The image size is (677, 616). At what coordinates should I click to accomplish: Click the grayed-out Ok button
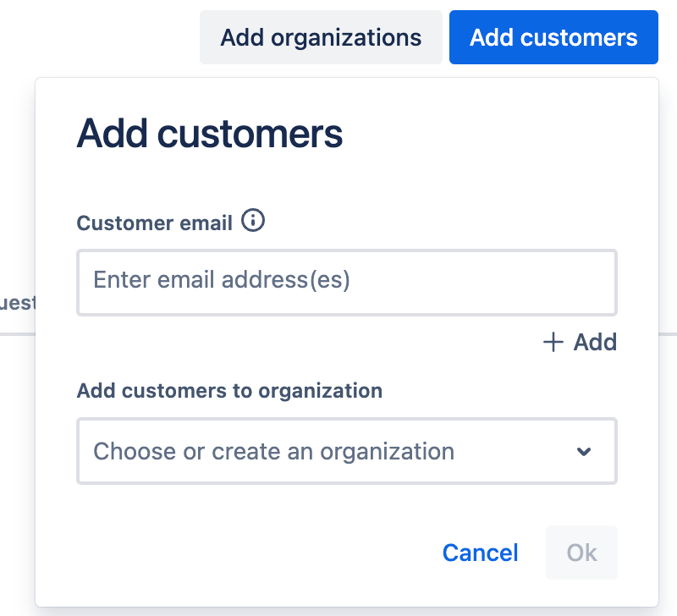(x=581, y=553)
